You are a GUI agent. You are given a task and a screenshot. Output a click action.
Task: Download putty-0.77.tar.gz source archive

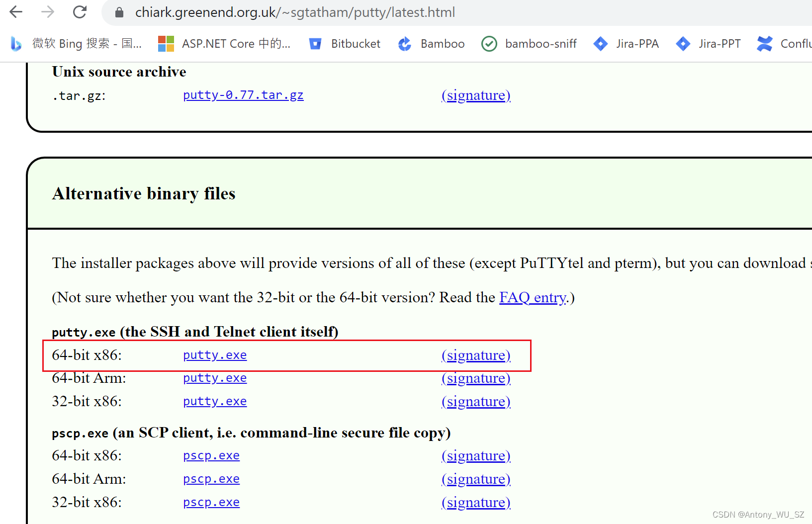pos(243,95)
